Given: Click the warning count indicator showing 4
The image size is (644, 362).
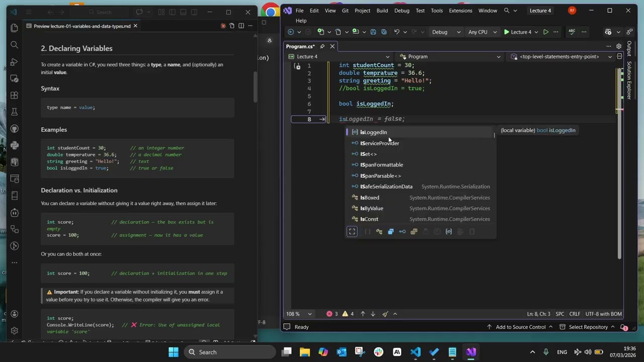Looking at the screenshot, I should (x=348, y=314).
